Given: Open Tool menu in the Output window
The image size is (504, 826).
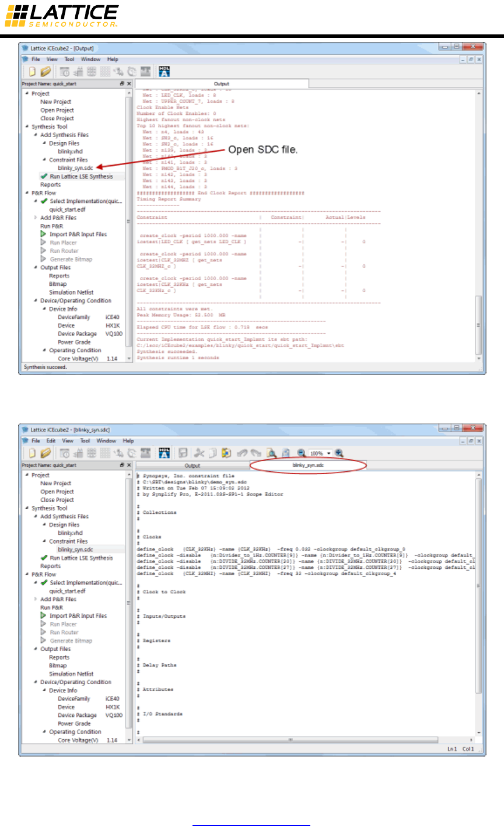Looking at the screenshot, I should point(69,60).
